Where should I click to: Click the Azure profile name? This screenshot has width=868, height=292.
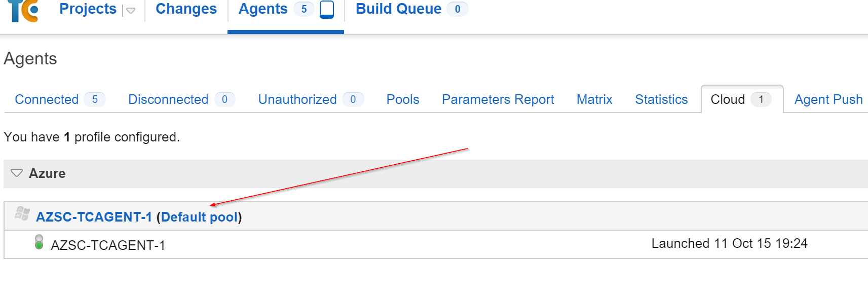[x=47, y=173]
